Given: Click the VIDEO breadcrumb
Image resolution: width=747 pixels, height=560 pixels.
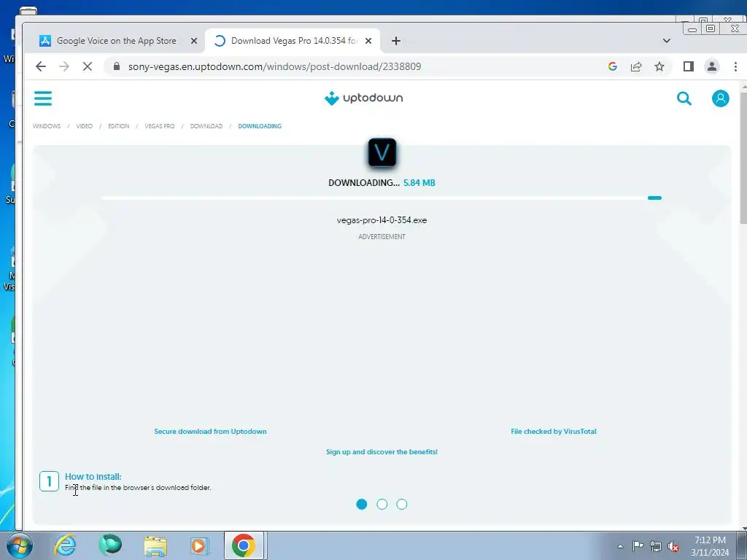Looking at the screenshot, I should coord(85,126).
